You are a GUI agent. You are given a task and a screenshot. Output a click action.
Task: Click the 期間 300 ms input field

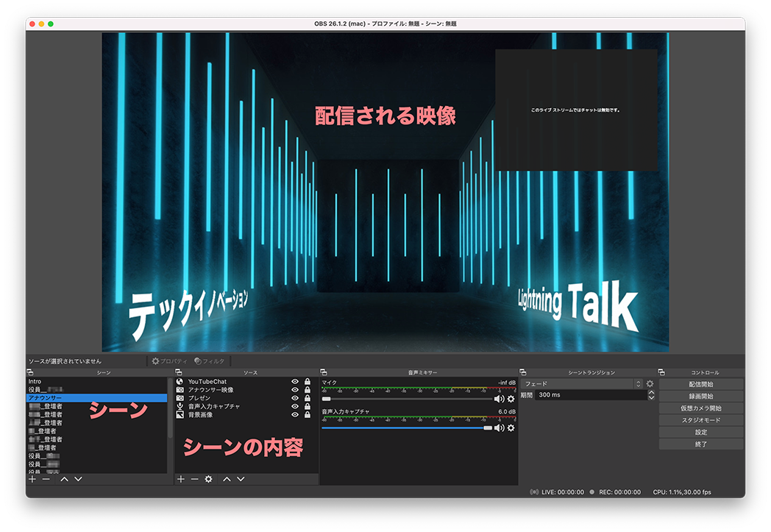[589, 395]
